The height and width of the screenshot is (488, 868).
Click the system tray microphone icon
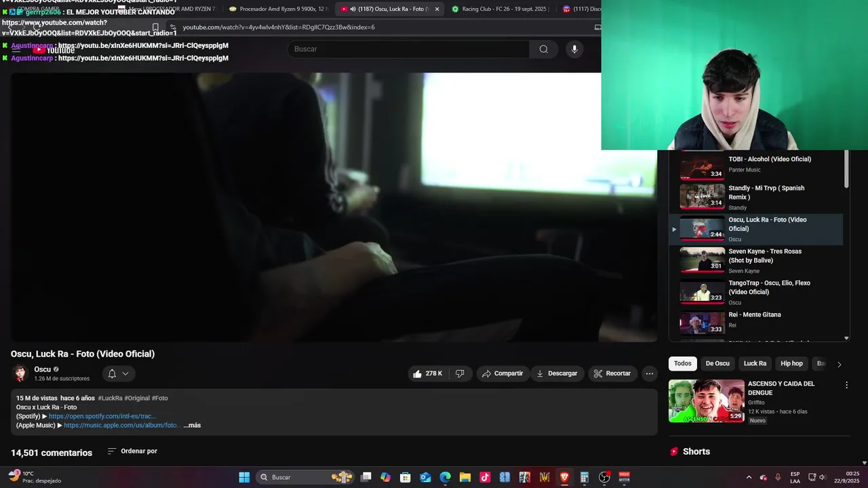(778, 477)
